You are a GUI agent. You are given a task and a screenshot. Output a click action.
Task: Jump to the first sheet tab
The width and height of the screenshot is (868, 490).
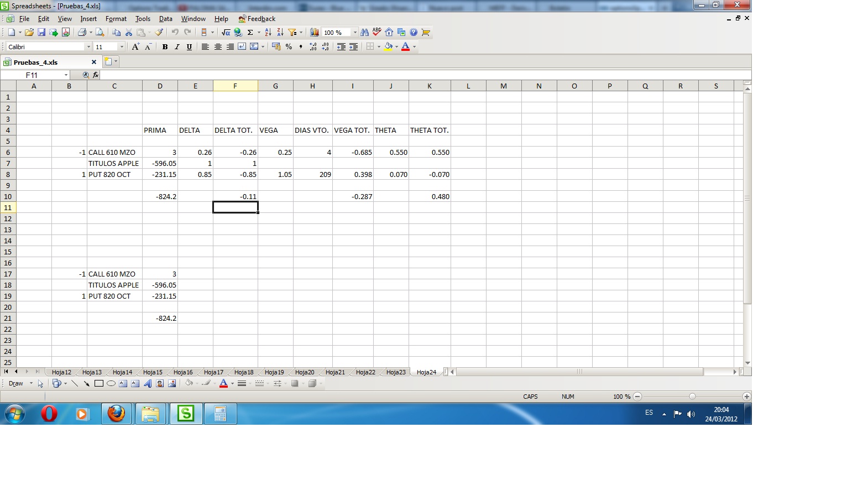point(6,372)
